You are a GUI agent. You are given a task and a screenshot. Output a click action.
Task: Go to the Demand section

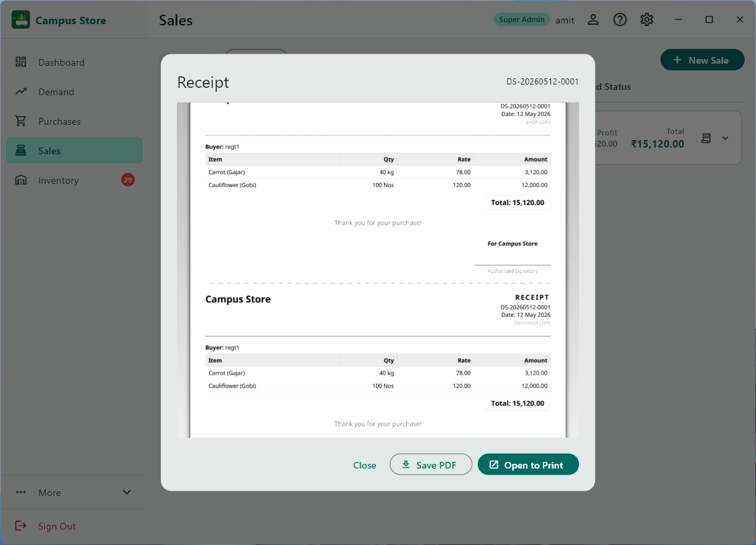click(74, 92)
